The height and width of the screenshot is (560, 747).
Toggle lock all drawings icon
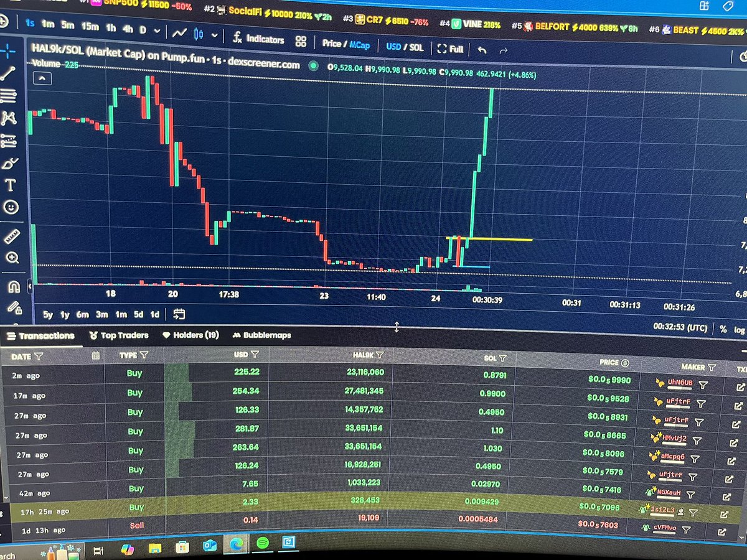(x=14, y=307)
